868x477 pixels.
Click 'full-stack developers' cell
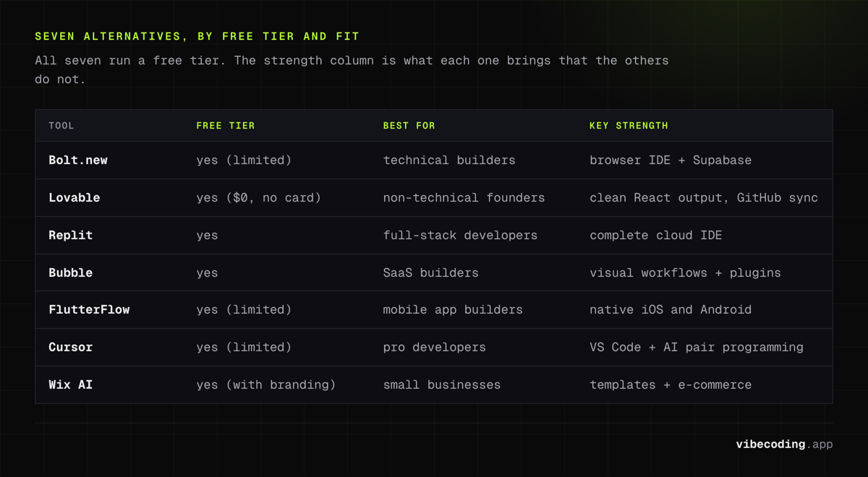pos(460,236)
